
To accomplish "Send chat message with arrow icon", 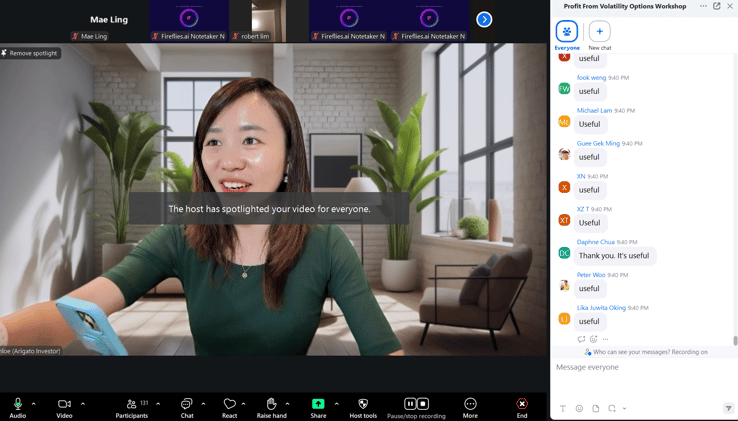I will coord(728,408).
